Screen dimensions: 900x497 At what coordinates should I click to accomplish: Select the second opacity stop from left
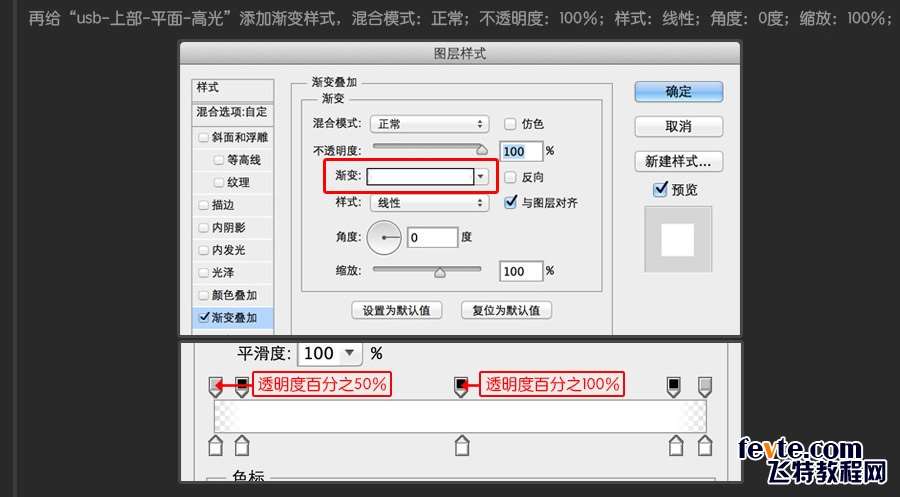click(242, 386)
